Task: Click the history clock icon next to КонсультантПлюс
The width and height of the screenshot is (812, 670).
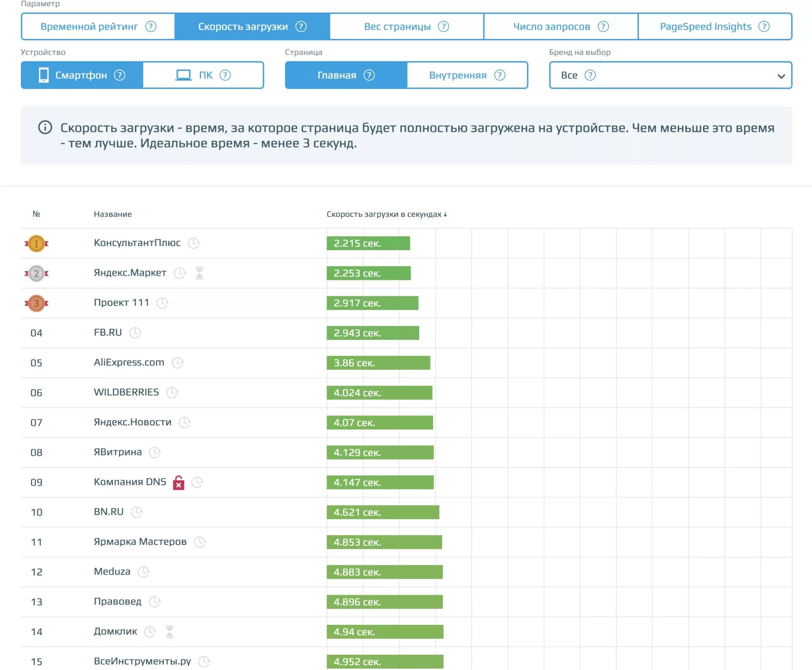Action: pyautogui.click(x=194, y=243)
